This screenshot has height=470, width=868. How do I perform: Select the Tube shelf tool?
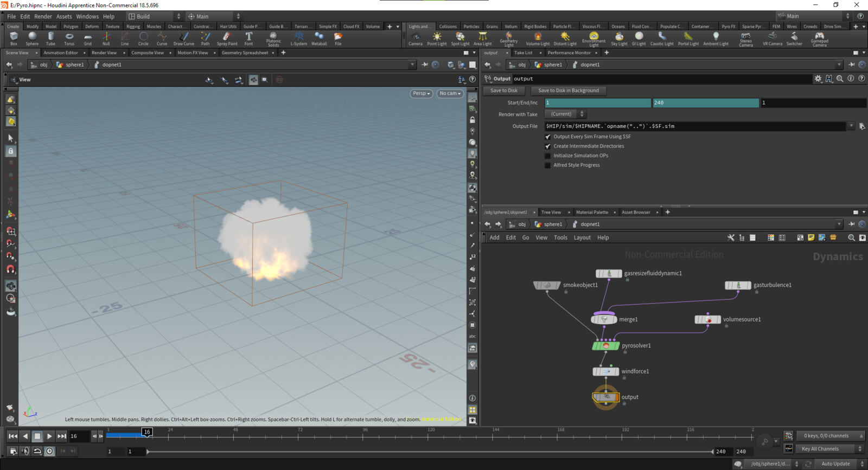tap(50, 38)
